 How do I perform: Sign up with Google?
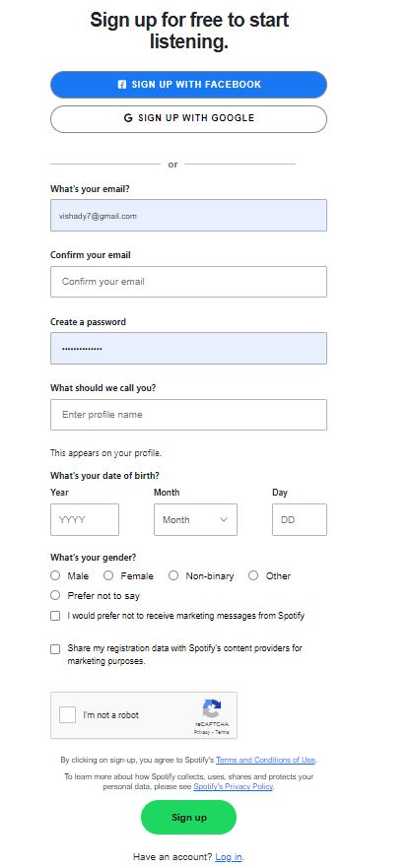189,119
